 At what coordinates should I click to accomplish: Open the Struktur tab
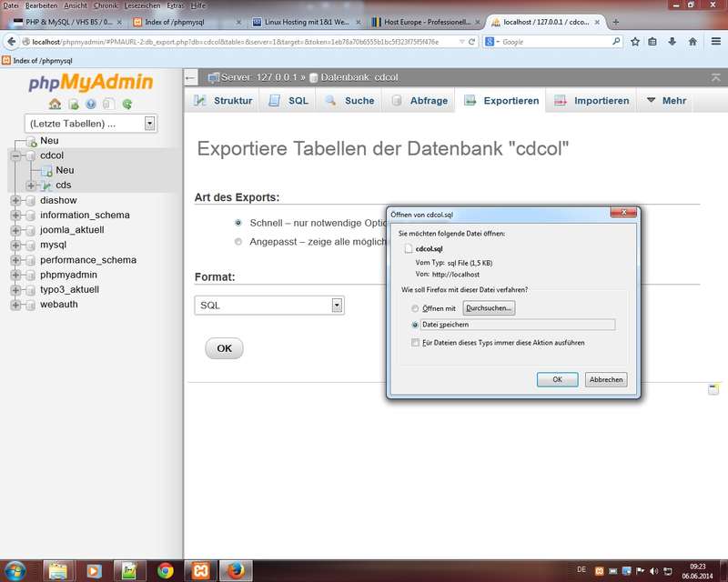click(223, 101)
